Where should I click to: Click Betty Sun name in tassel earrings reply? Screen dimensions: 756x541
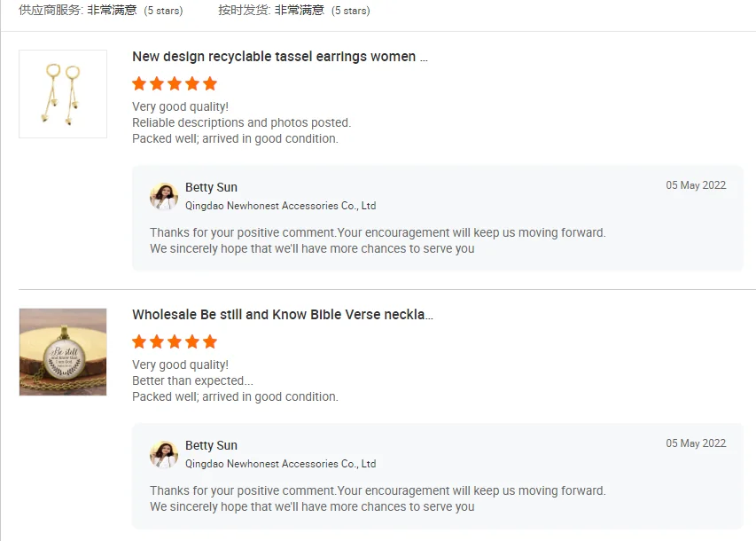(x=211, y=187)
